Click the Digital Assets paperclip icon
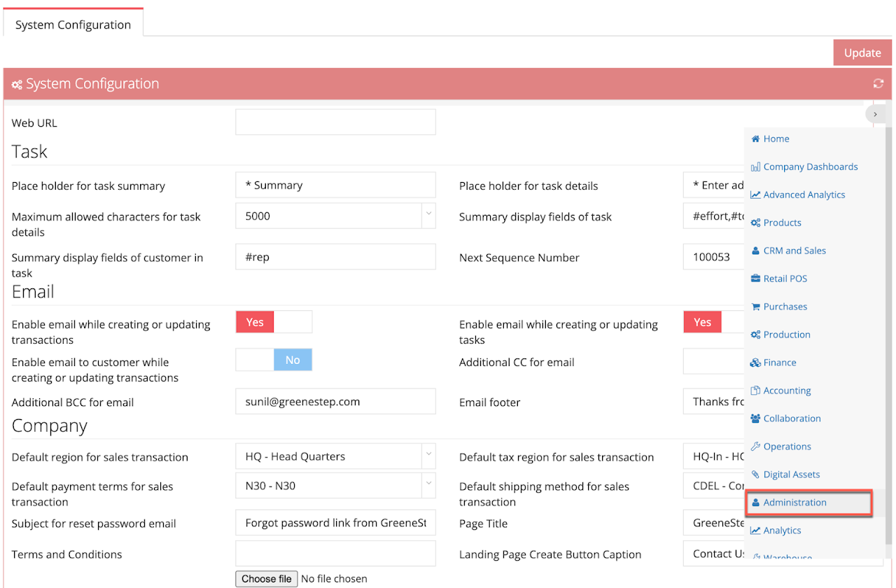Image resolution: width=896 pixels, height=588 pixels. 755,475
